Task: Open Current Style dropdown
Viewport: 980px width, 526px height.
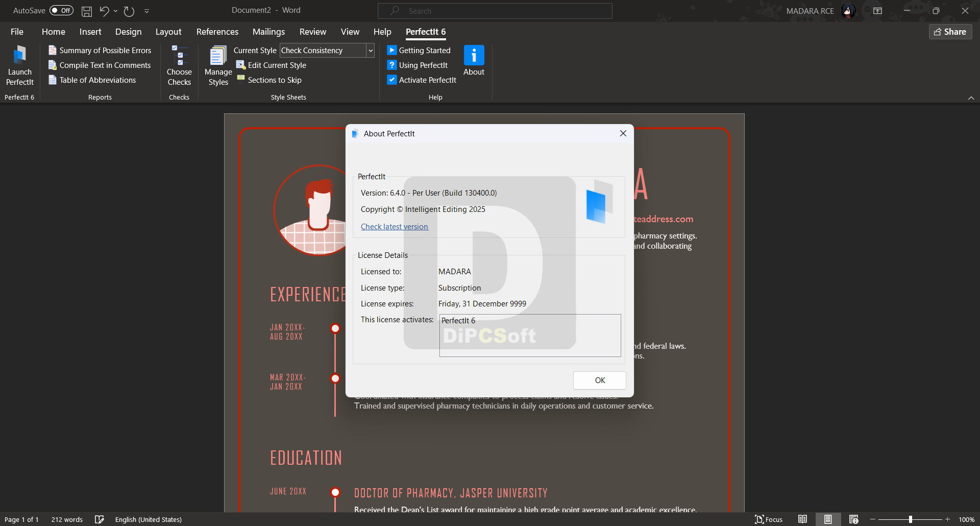Action: coord(370,50)
